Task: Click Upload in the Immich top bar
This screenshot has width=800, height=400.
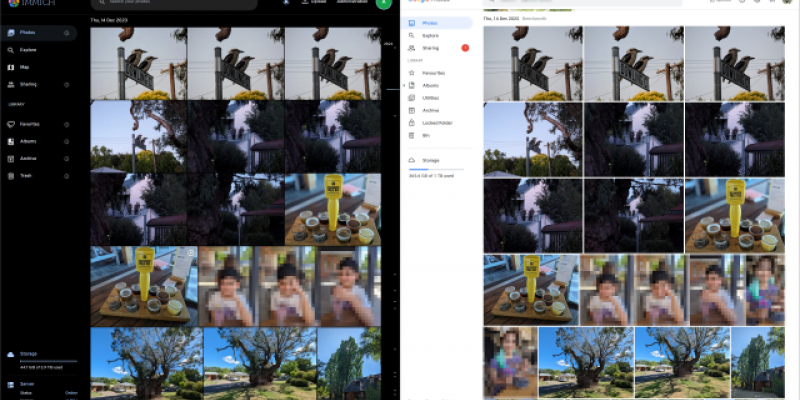Action: pyautogui.click(x=314, y=2)
